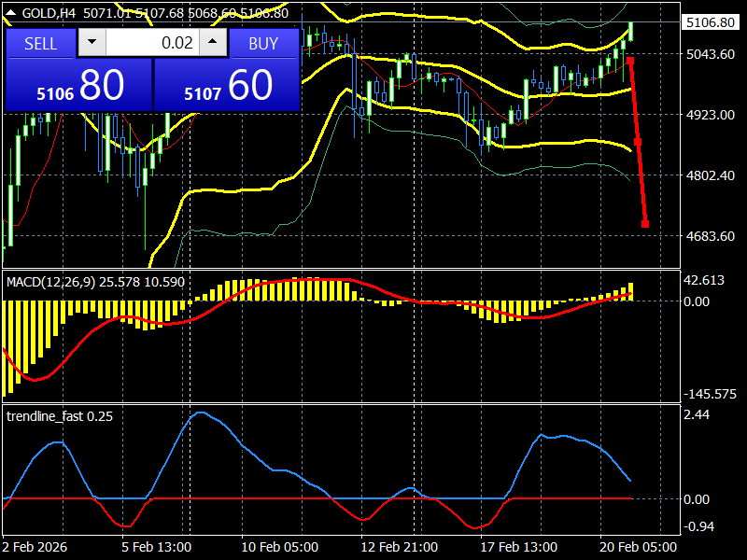
Task: Click time axis label 10 Feb 05:00
Action: 279,547
